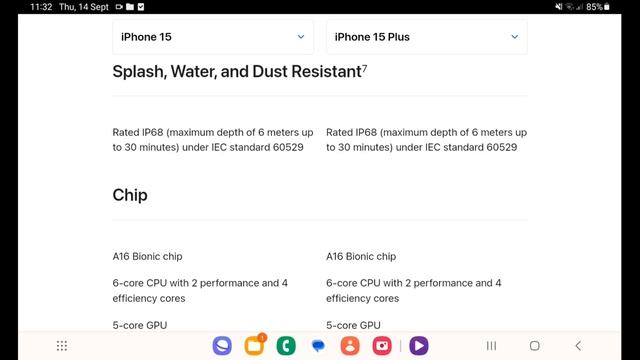The image size is (640, 360).
Task: Go back using the back arrow
Action: pos(578,346)
